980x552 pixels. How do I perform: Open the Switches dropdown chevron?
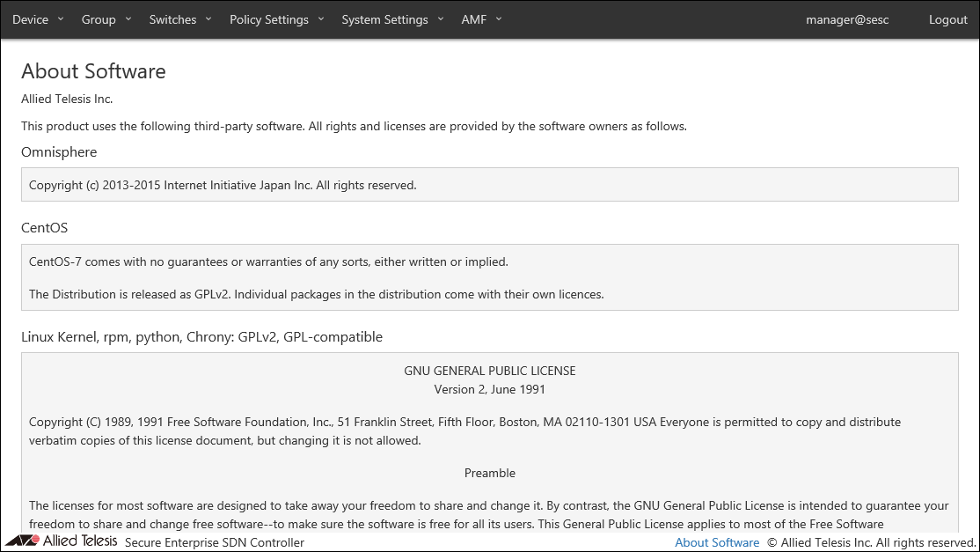pyautogui.click(x=208, y=18)
